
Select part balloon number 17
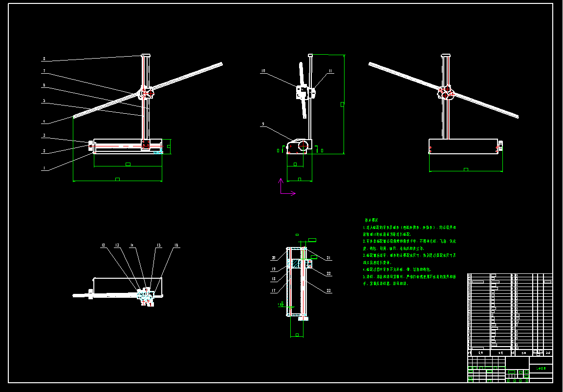coord(274,291)
